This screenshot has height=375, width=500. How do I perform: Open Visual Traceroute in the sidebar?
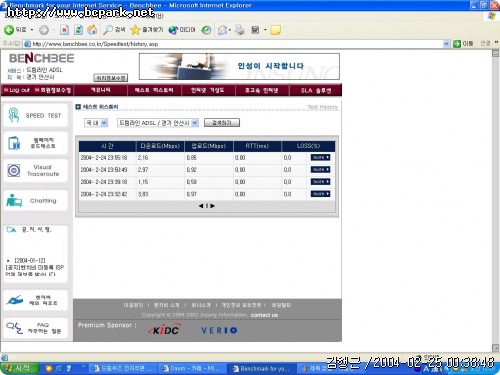tap(35, 170)
